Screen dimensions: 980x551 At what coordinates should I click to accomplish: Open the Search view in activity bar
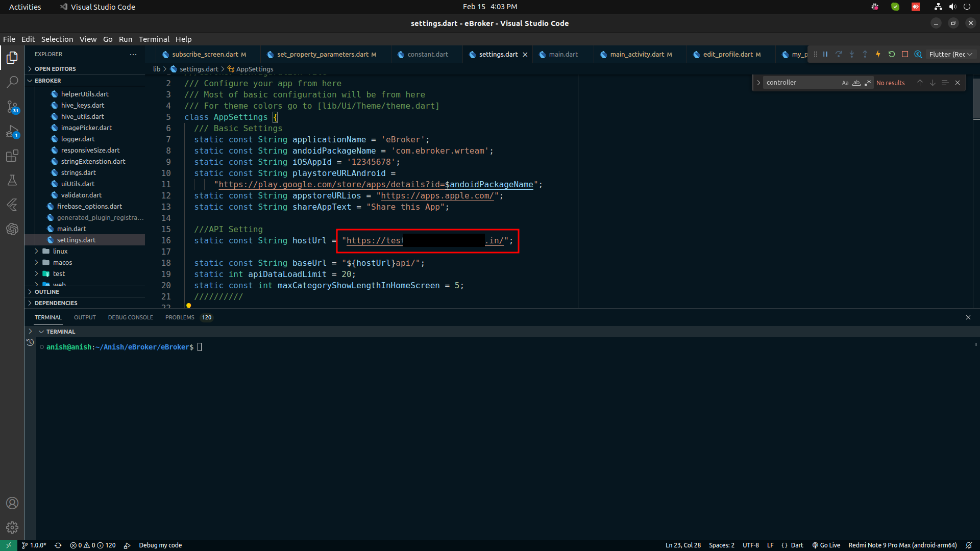(x=12, y=82)
